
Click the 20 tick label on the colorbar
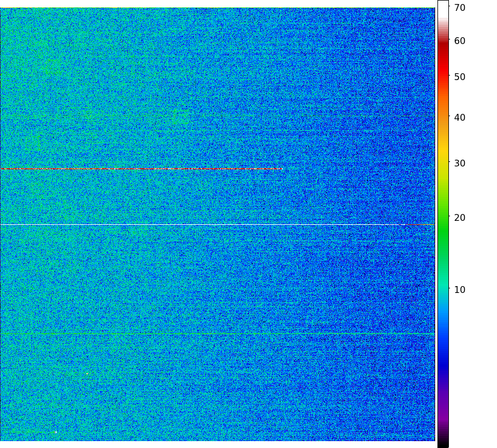pos(459,217)
